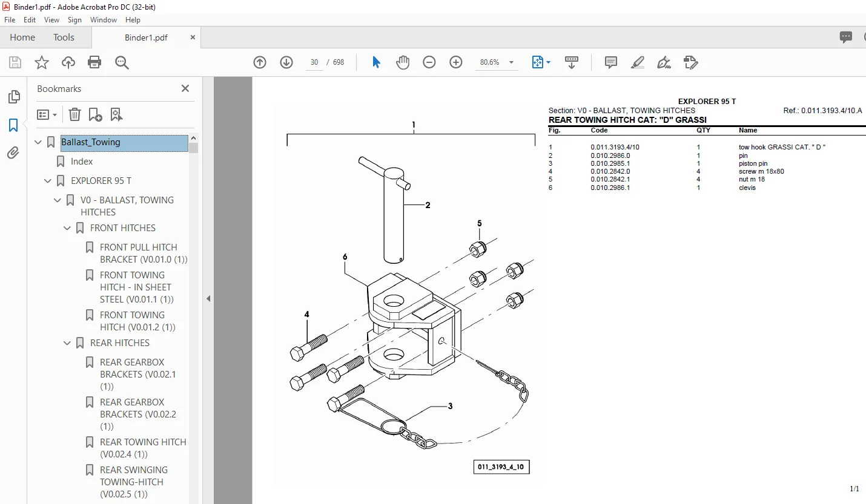Toggle the scrolling mode keyboard icon
Viewport: 866px width, 504px height.
tap(572, 62)
